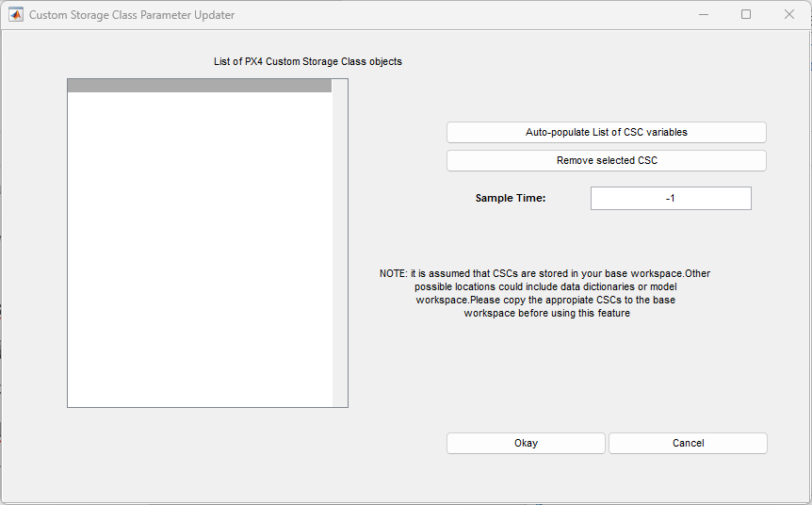Click the List of PX4 Custom Storage Class objects label
Screen dimensions: 812x505
[x=308, y=61]
